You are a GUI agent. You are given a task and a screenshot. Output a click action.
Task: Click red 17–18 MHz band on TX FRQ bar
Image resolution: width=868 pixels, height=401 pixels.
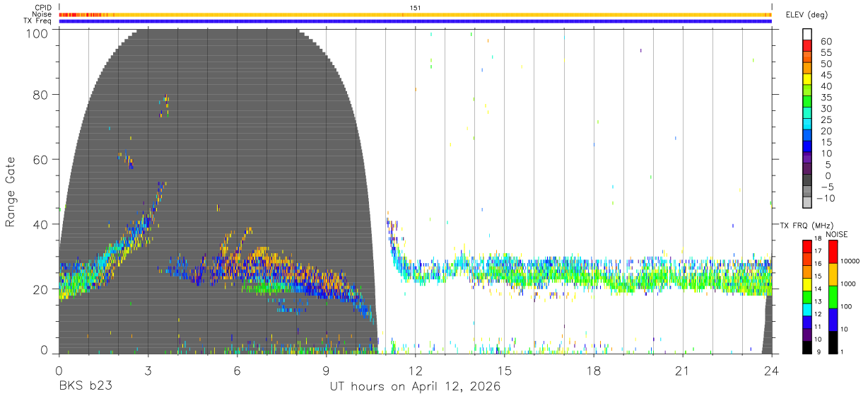pos(807,246)
